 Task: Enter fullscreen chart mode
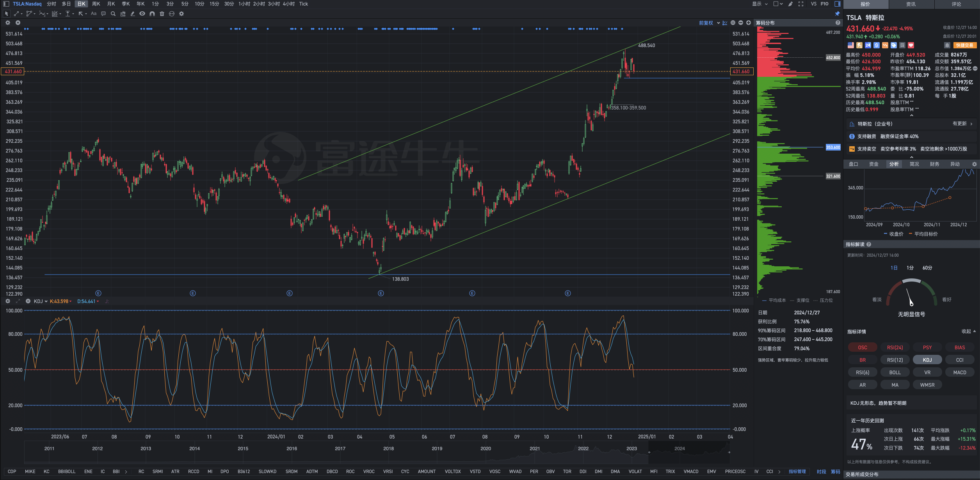(x=801, y=4)
